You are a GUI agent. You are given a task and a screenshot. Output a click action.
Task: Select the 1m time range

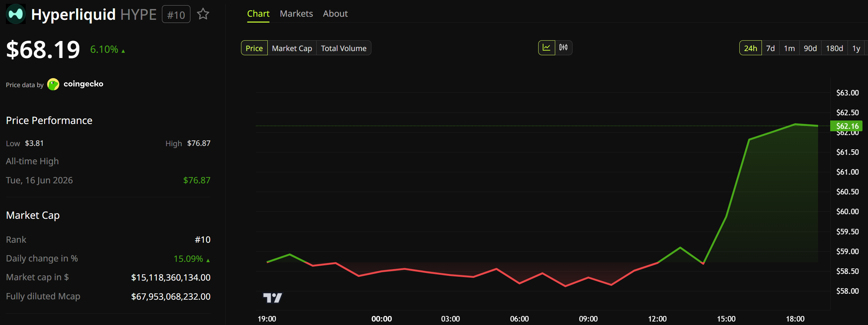[789, 48]
